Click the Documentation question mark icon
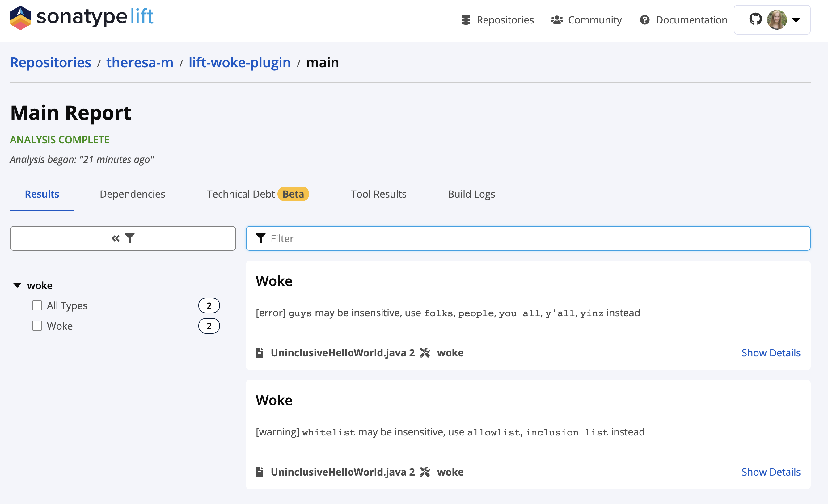Viewport: 828px width, 504px height. (x=644, y=20)
